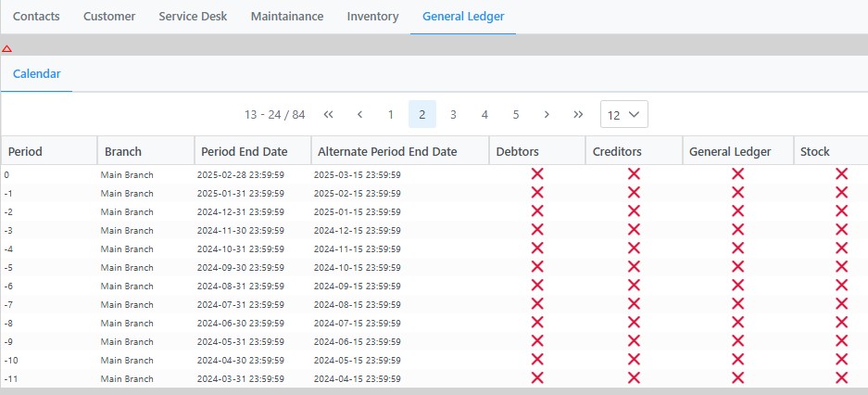Jump to last page of results
The width and height of the screenshot is (868, 395).
[578, 114]
